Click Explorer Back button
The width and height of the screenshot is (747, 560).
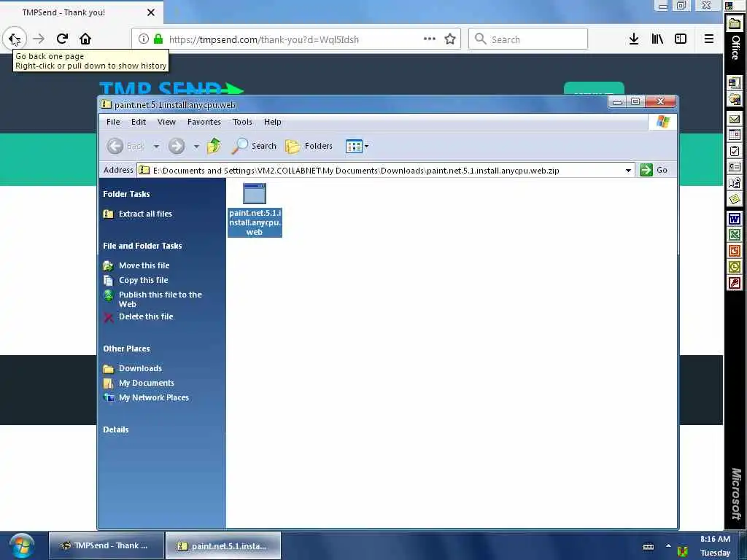(x=125, y=146)
